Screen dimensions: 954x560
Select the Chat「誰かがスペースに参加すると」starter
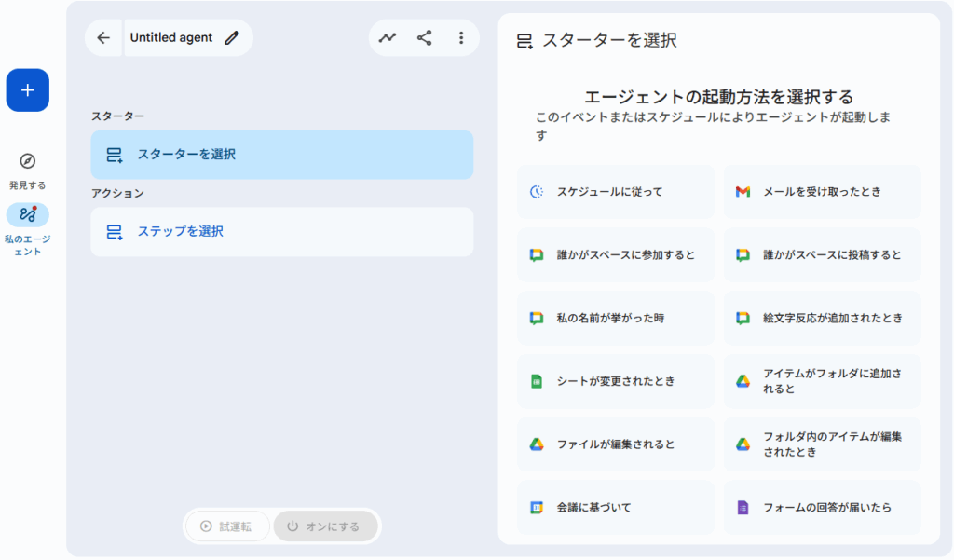615,254
